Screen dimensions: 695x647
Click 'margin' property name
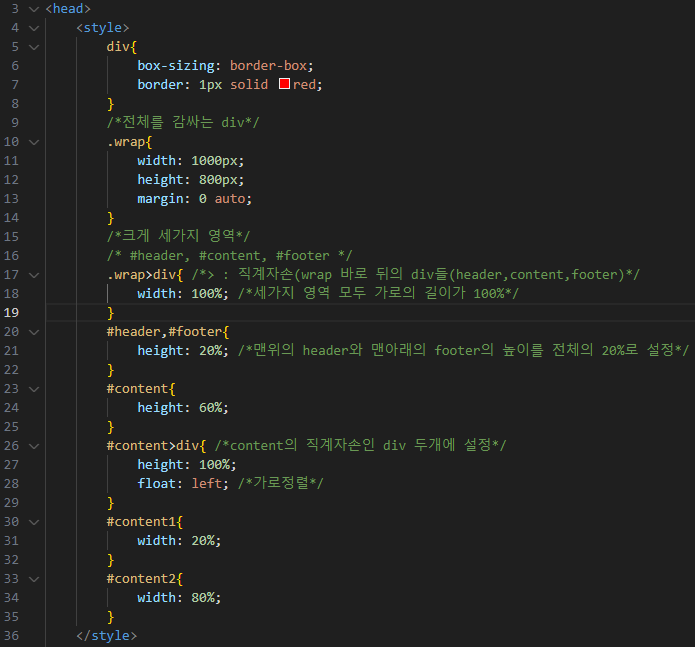(160, 199)
